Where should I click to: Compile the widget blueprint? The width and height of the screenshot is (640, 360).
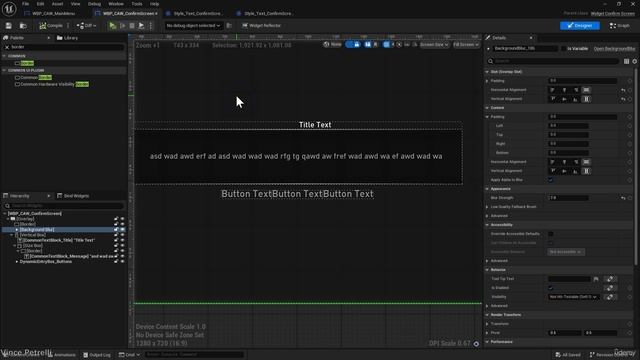(x=51, y=26)
